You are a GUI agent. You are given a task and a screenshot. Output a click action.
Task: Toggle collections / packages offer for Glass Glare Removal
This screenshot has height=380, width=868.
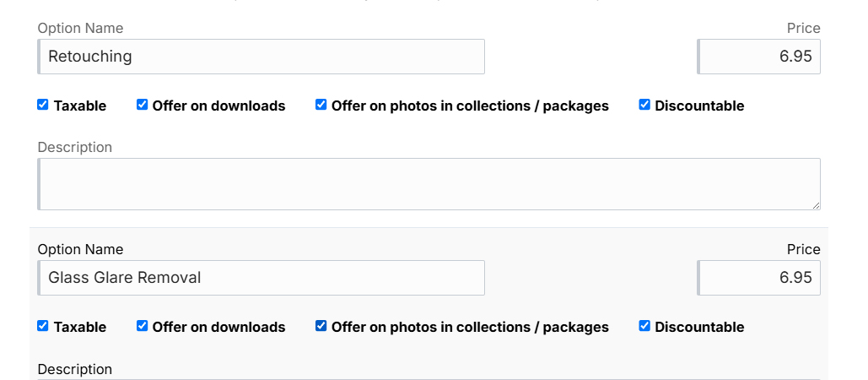click(x=321, y=326)
